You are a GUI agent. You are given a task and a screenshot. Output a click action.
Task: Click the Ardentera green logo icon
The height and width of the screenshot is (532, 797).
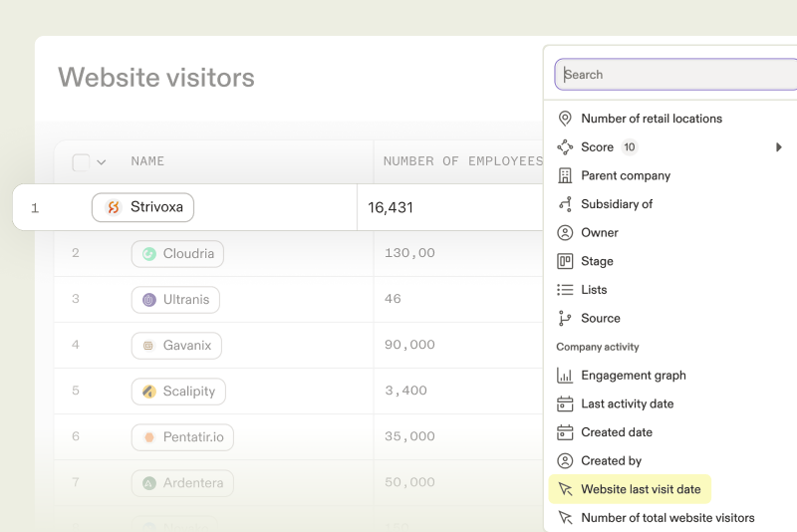[148, 483]
